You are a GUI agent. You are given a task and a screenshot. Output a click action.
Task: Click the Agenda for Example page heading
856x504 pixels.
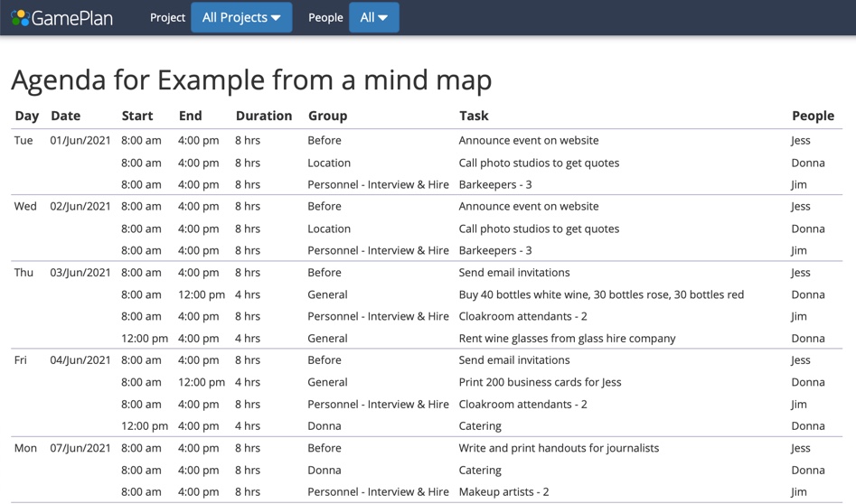pos(251,80)
